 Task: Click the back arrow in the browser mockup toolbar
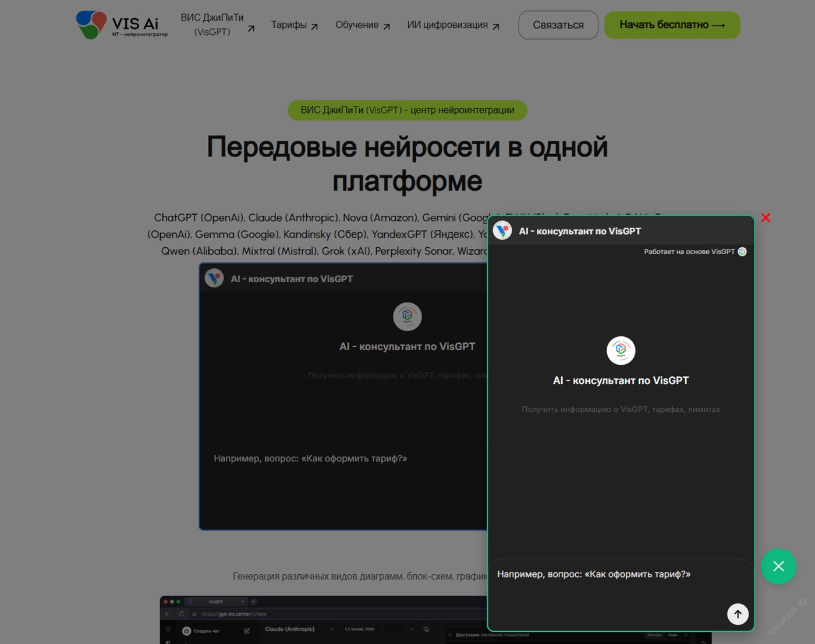coord(168,614)
